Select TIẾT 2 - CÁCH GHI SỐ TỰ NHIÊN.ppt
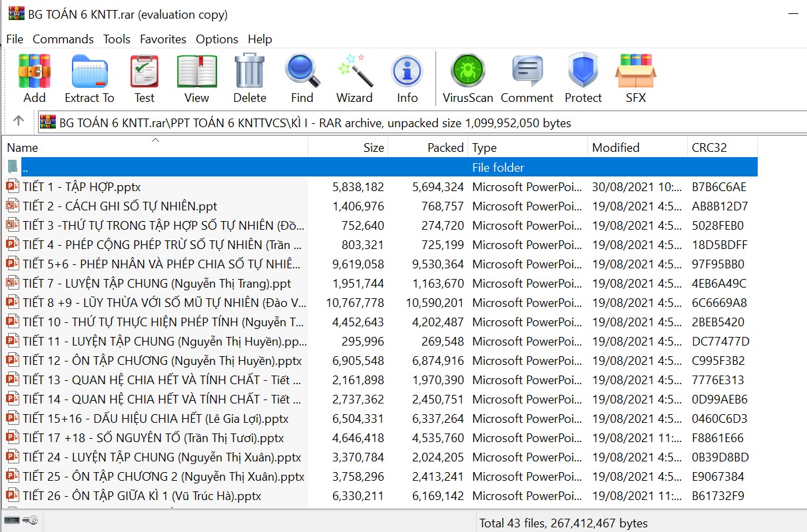This screenshot has width=807, height=532. (x=380, y=206)
